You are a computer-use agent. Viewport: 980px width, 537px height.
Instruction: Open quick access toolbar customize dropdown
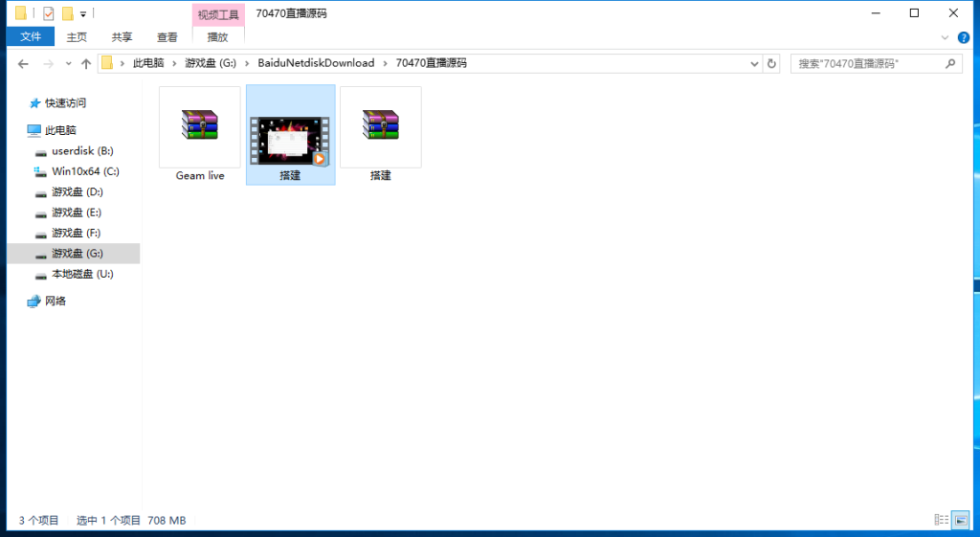(83, 13)
